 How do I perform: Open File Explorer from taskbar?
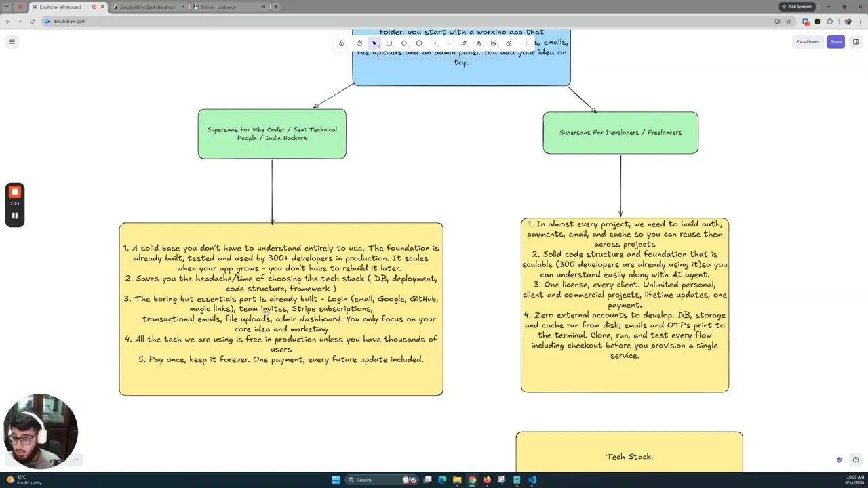click(x=457, y=480)
